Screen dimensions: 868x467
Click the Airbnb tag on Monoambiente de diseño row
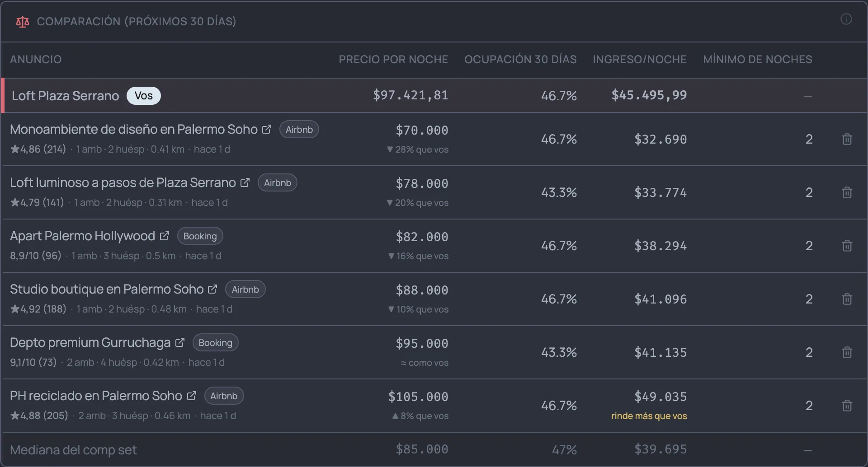point(299,130)
